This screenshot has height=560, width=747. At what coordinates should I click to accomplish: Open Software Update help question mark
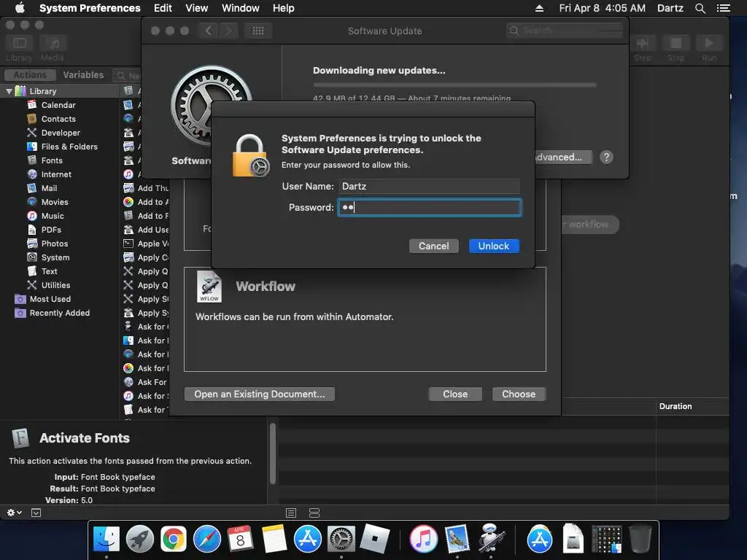(x=606, y=157)
